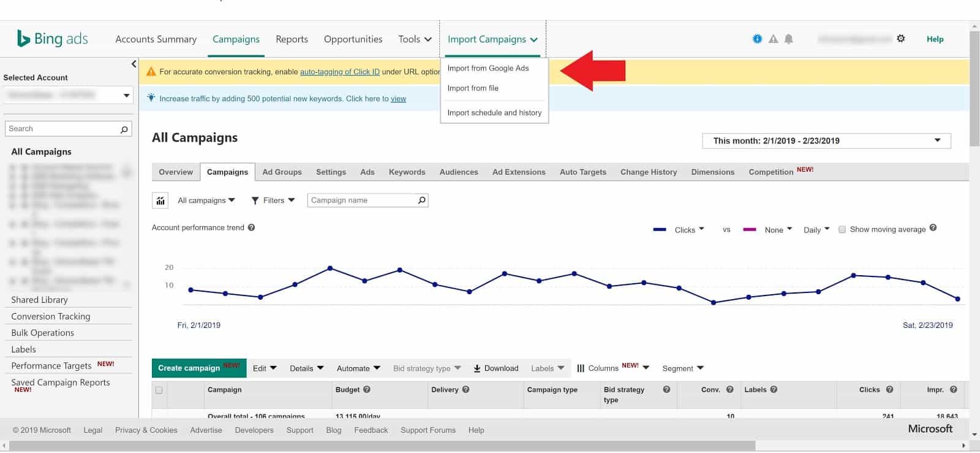980x453 pixels.
Task: Click the Clicks series color swatch
Action: [x=660, y=229]
